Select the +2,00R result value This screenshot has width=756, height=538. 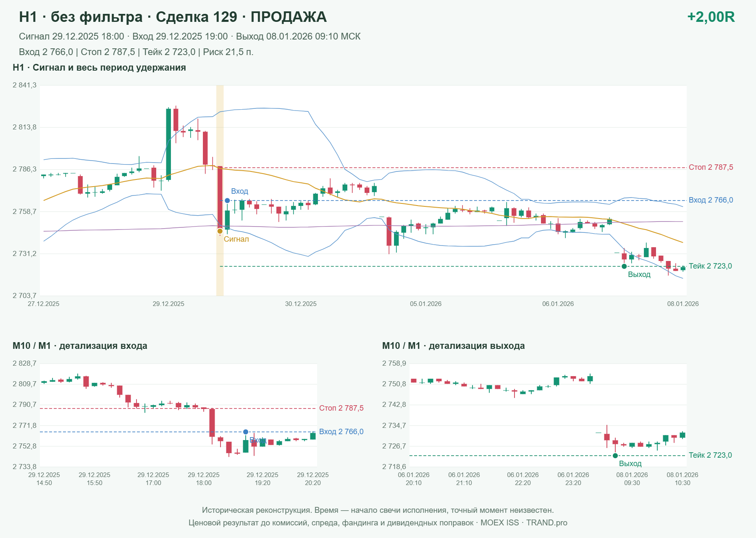[711, 17]
